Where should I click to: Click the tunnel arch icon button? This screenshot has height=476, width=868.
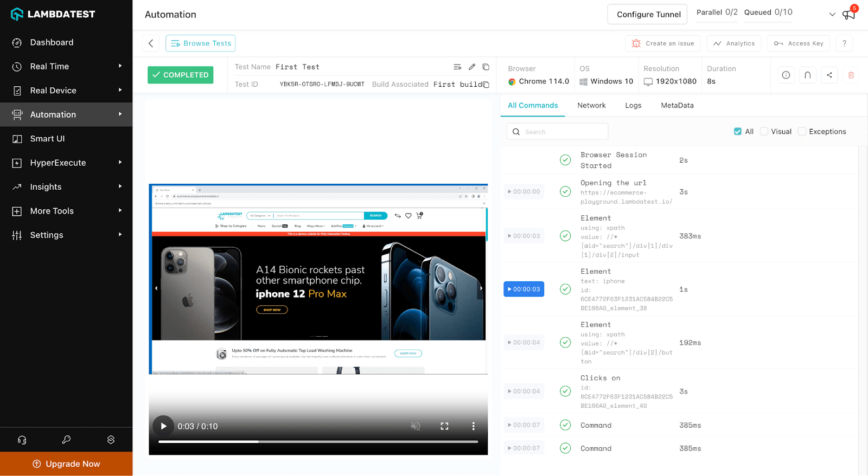click(808, 75)
